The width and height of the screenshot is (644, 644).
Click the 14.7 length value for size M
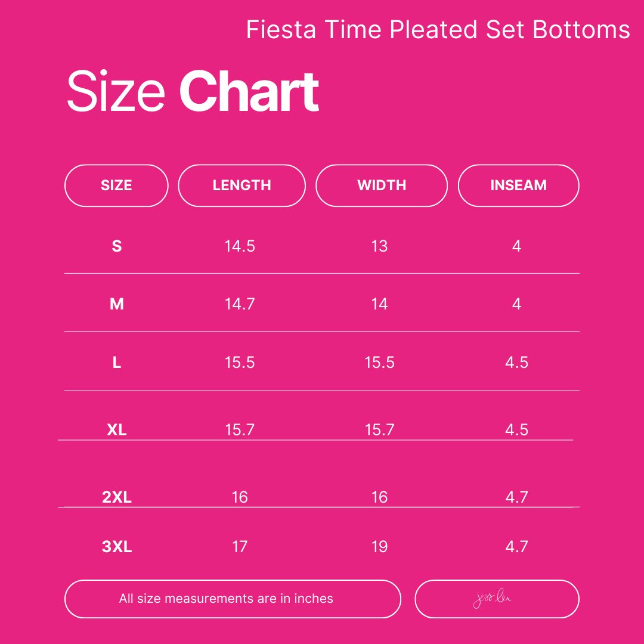pyautogui.click(x=240, y=304)
